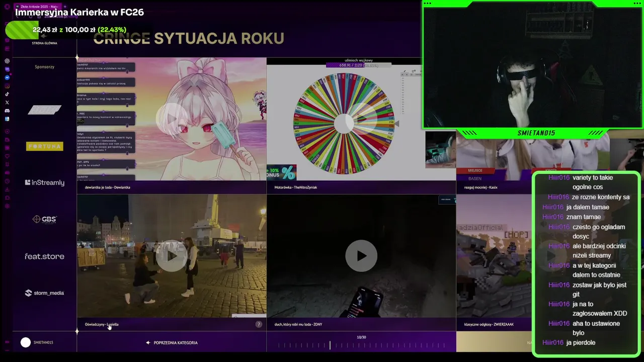
Task: Open ChatGPT in the browser sidebar
Action: (x=7, y=61)
